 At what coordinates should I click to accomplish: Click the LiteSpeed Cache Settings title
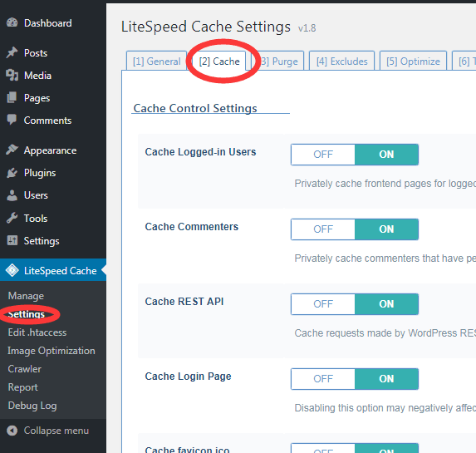(x=206, y=27)
